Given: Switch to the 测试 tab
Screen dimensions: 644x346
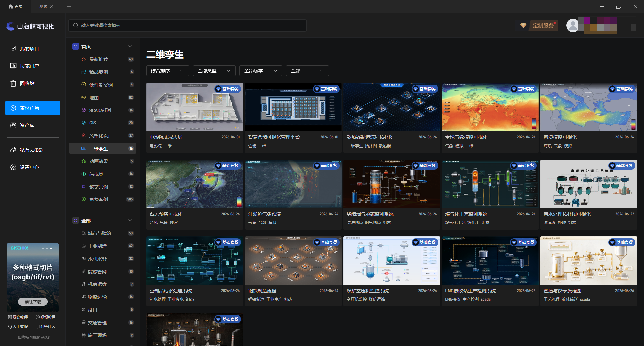Looking at the screenshot, I should coord(43,7).
